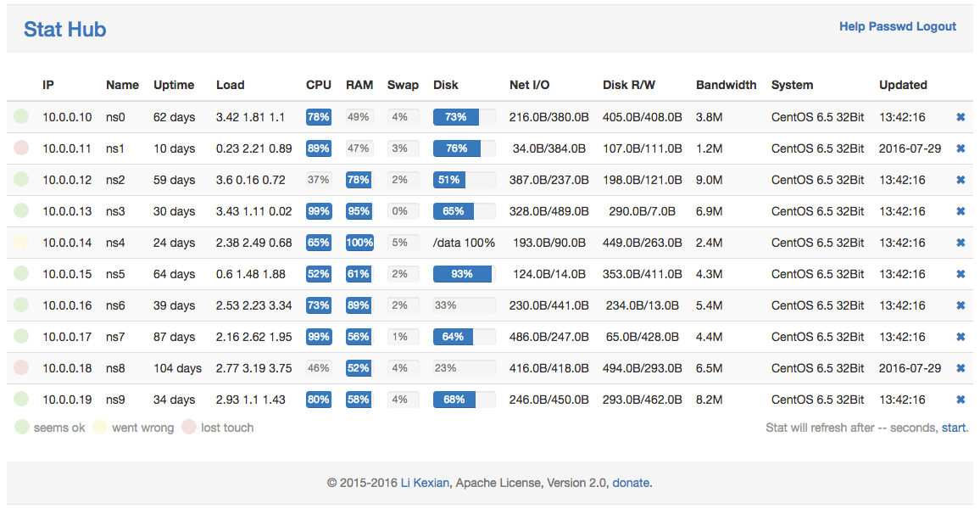Click the ns5 disk usage bar at 93%
980x509 pixels.
coord(462,274)
